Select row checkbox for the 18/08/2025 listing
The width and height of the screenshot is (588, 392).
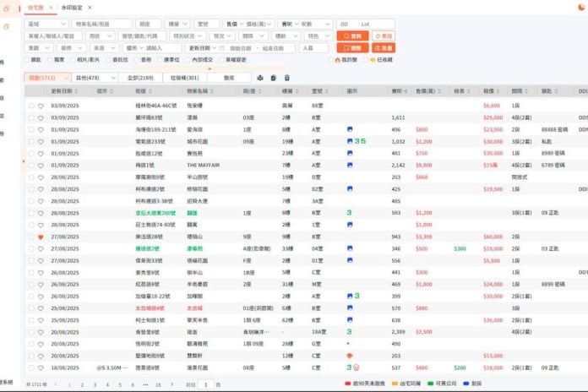[31, 368]
